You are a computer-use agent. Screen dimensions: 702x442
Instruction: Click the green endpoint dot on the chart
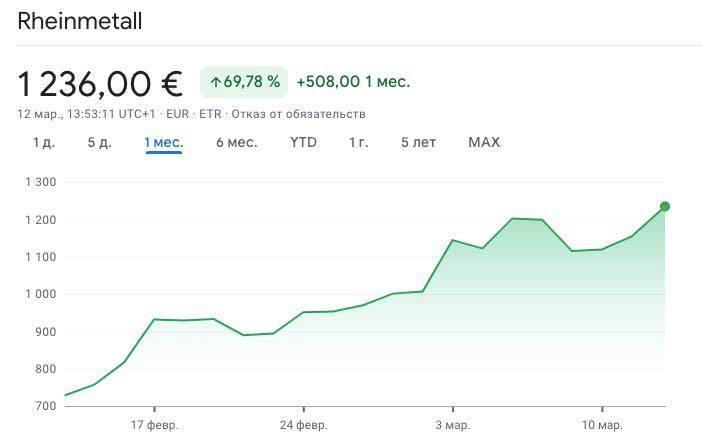pyautogui.click(x=664, y=207)
